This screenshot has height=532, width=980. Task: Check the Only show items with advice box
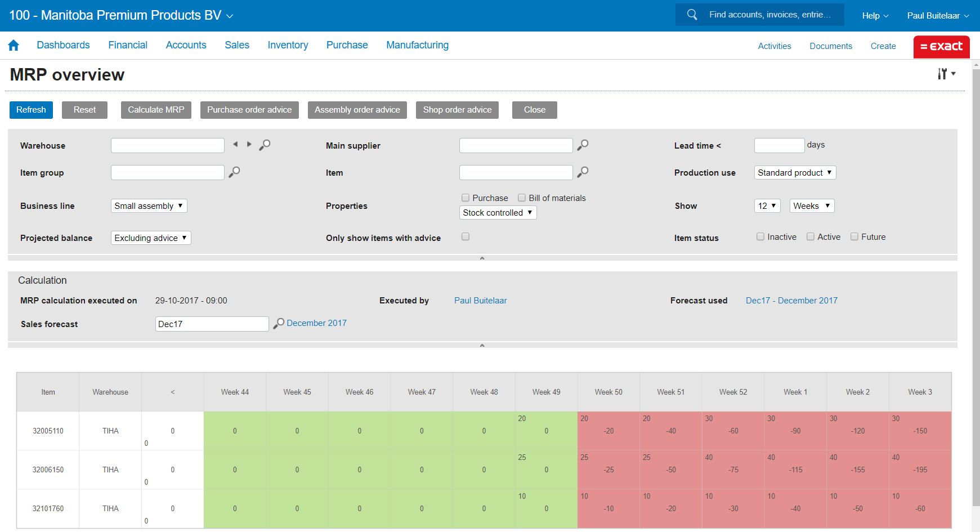466,237
